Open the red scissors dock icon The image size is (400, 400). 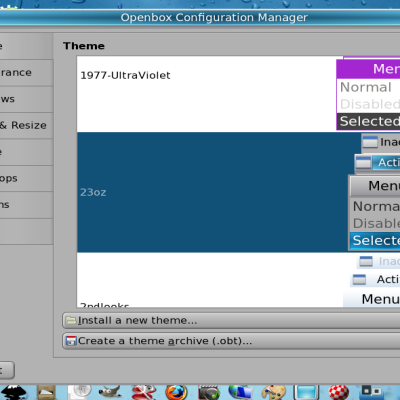click(144, 392)
